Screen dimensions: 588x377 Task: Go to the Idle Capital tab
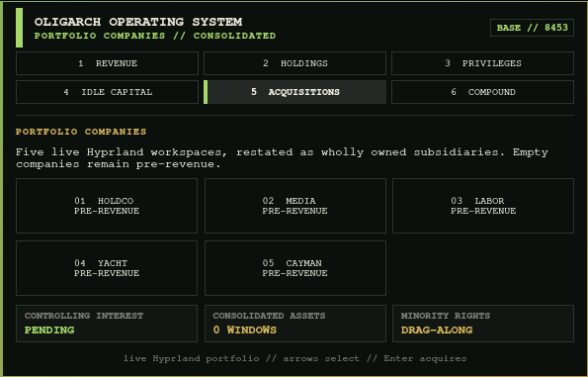107,92
